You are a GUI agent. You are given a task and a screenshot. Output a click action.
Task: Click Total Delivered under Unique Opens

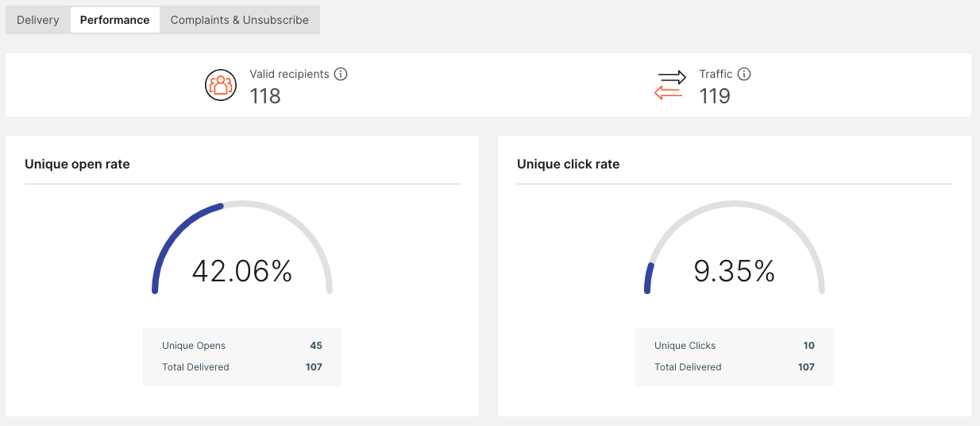pyautogui.click(x=195, y=367)
